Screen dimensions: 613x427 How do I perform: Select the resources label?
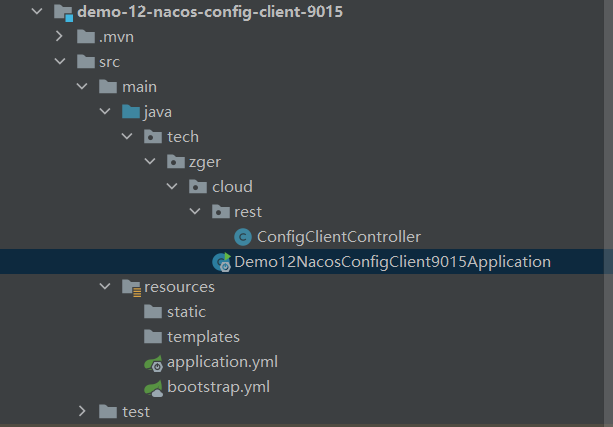point(179,287)
